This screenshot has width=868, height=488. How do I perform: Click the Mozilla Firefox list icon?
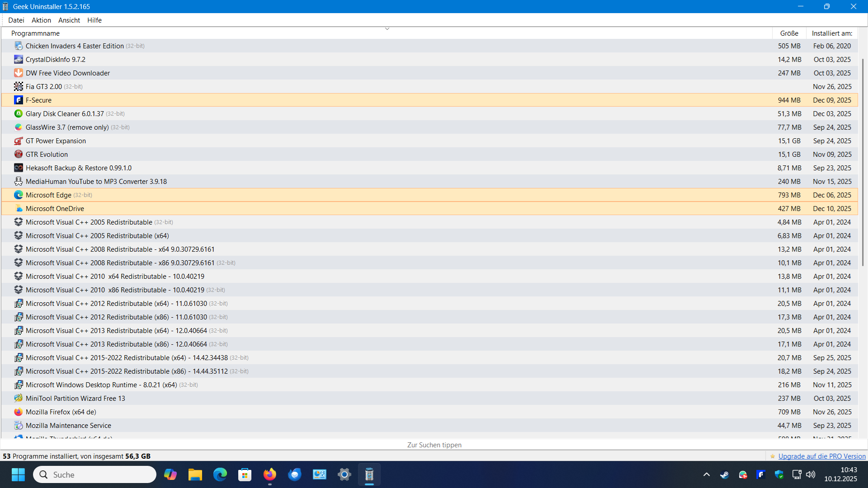[18, 412]
